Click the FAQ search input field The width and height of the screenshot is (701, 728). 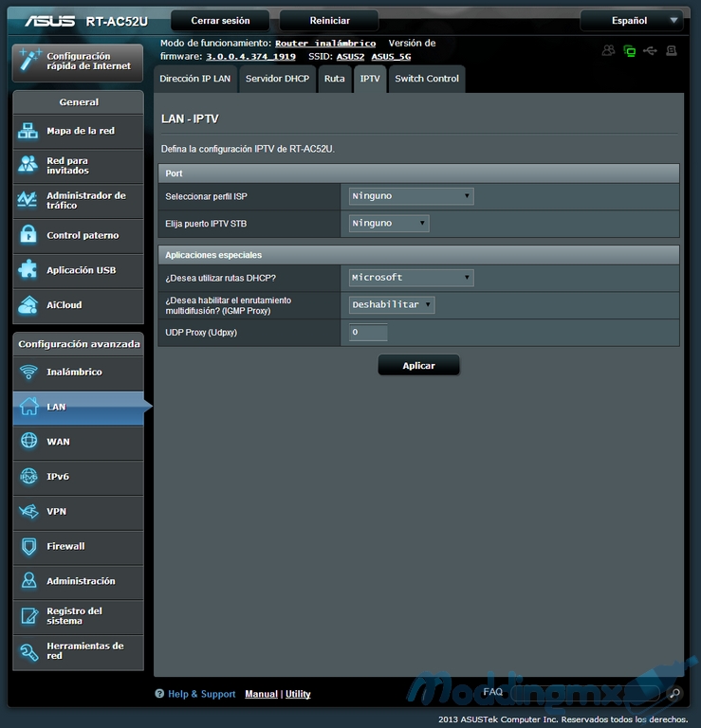(586, 693)
